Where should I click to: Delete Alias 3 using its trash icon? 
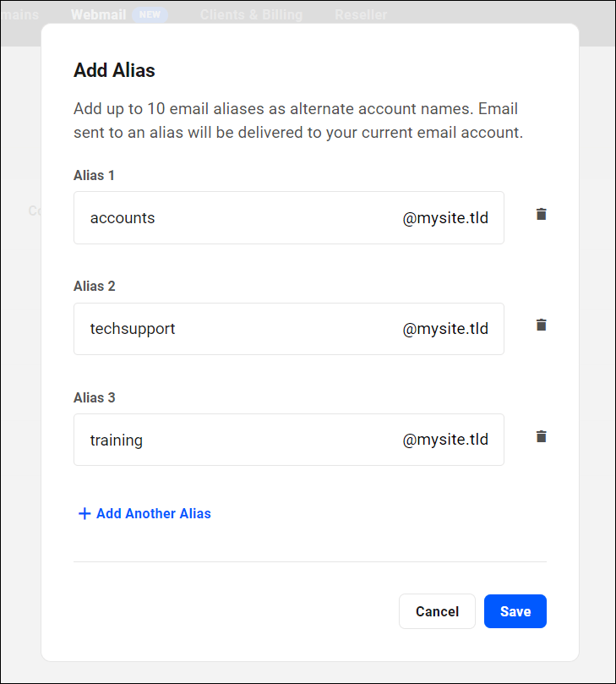541,436
